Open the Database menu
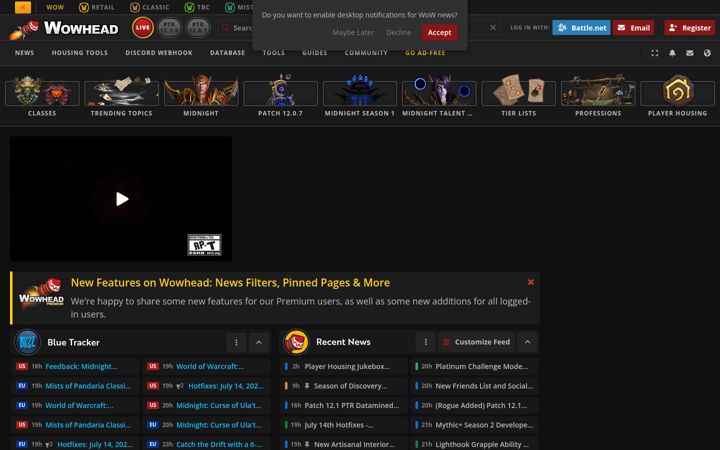 coord(227,53)
